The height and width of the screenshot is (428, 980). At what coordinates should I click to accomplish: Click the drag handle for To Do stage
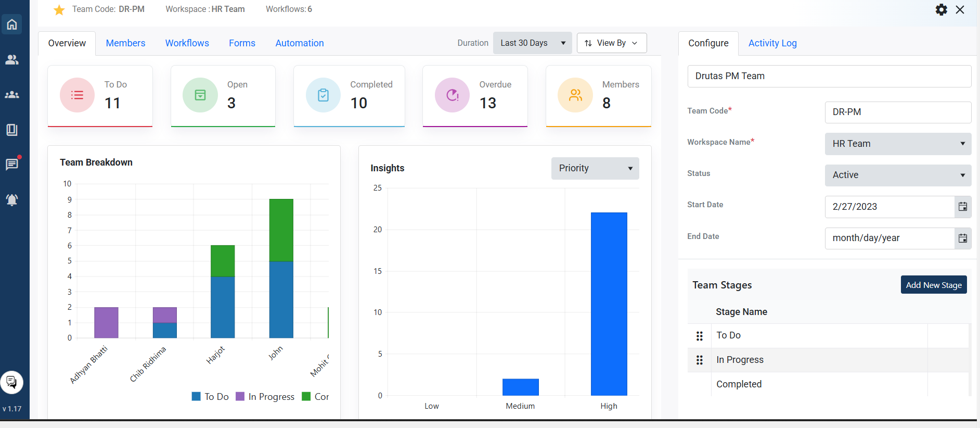tap(700, 336)
